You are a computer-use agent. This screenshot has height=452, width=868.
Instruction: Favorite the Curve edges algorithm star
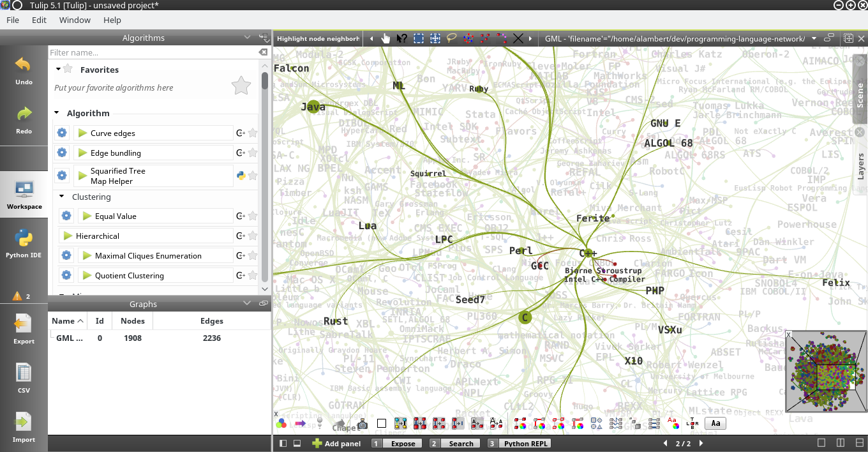253,133
